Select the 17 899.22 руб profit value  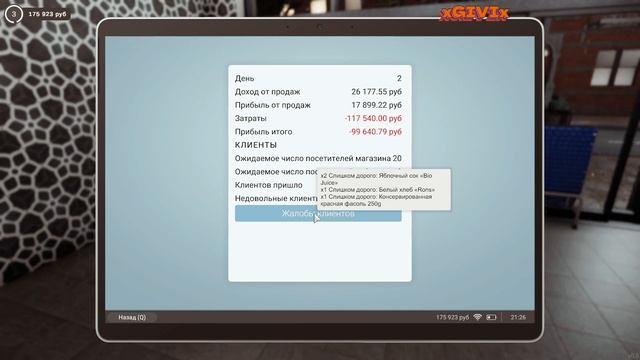pyautogui.click(x=376, y=105)
